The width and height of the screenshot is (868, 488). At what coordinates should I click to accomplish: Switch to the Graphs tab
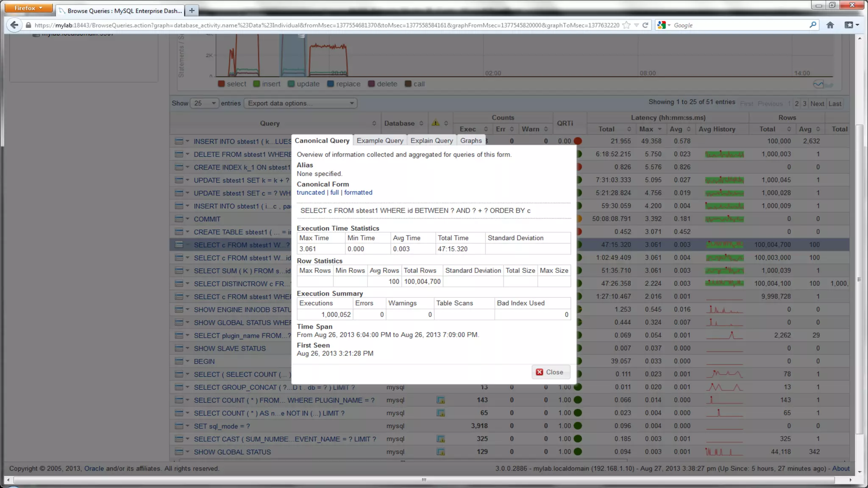471,141
